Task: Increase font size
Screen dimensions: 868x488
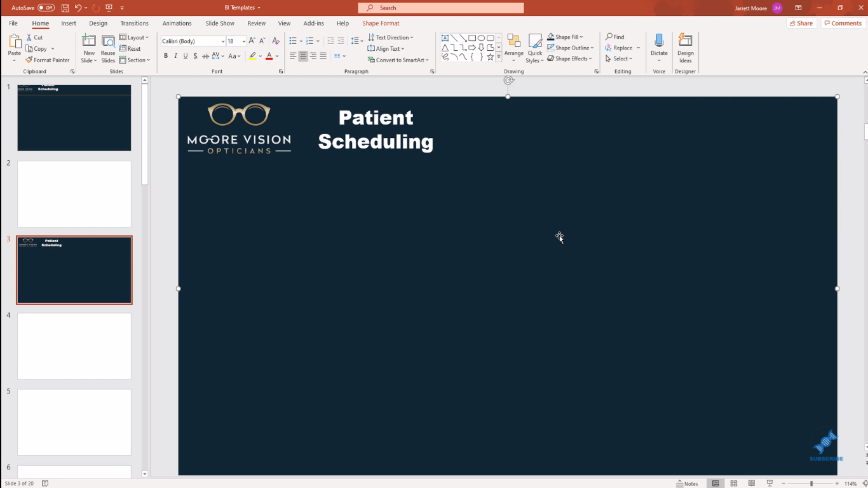Action: [x=252, y=41]
